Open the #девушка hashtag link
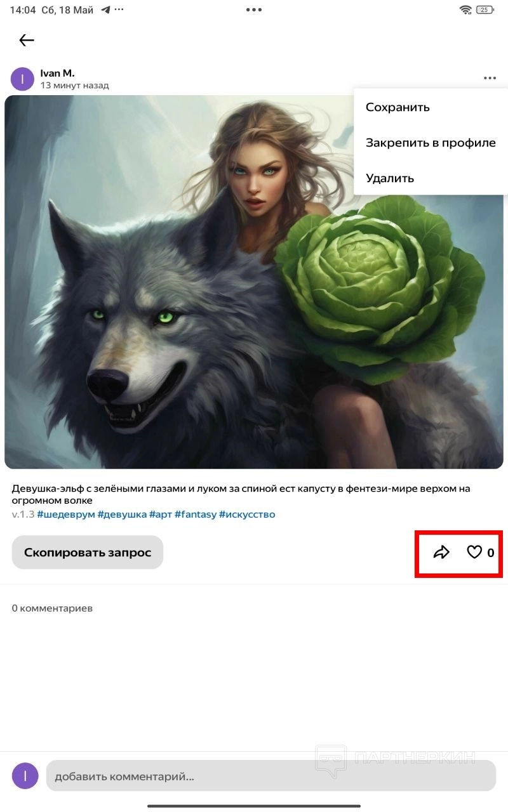The height and width of the screenshot is (812, 508). pyautogui.click(x=122, y=514)
